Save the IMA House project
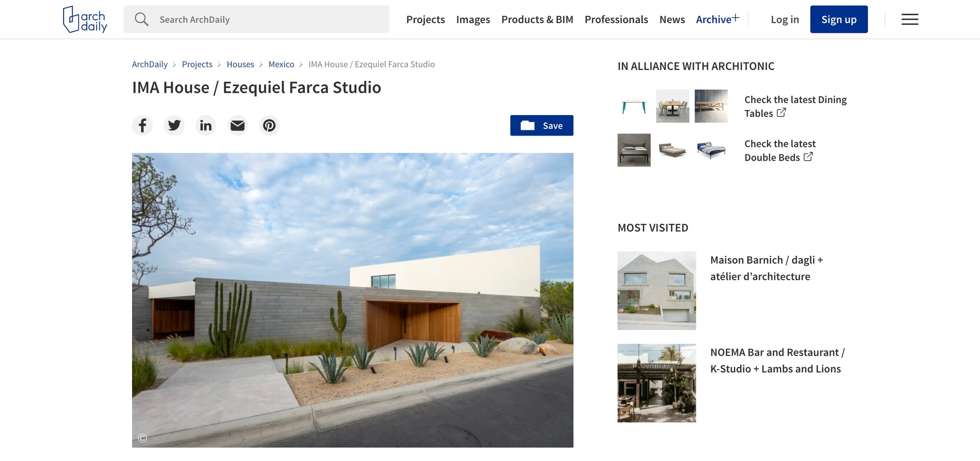980x461 pixels. (542, 125)
